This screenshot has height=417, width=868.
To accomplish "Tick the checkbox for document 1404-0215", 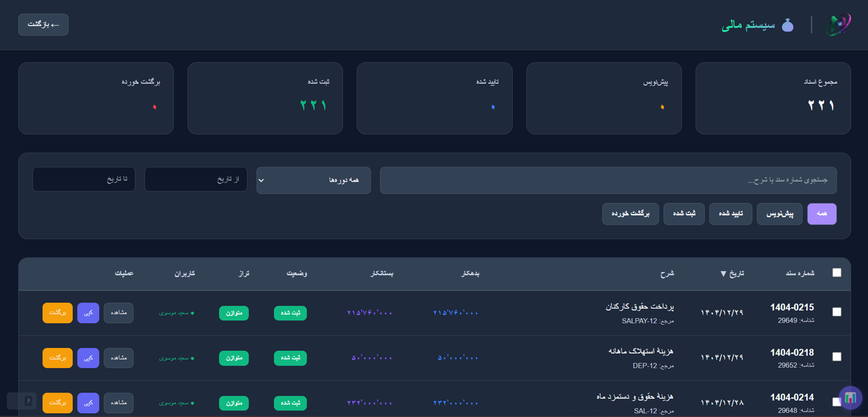I will (x=837, y=312).
